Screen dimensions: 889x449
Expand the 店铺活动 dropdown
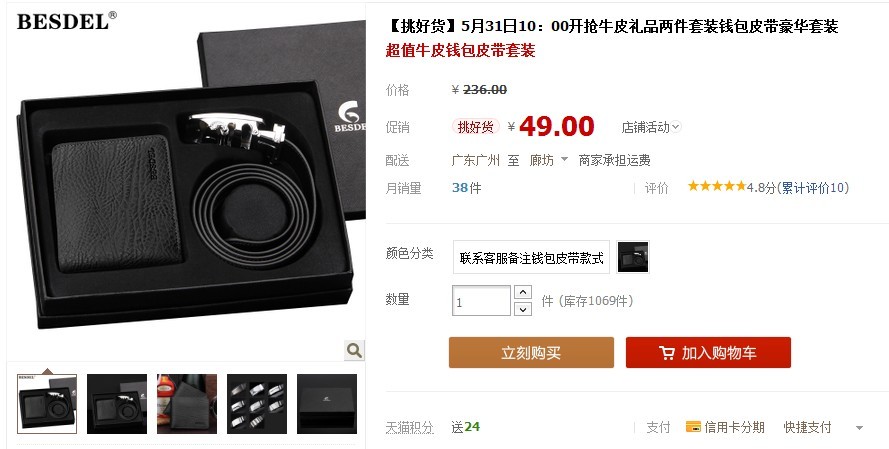651,128
